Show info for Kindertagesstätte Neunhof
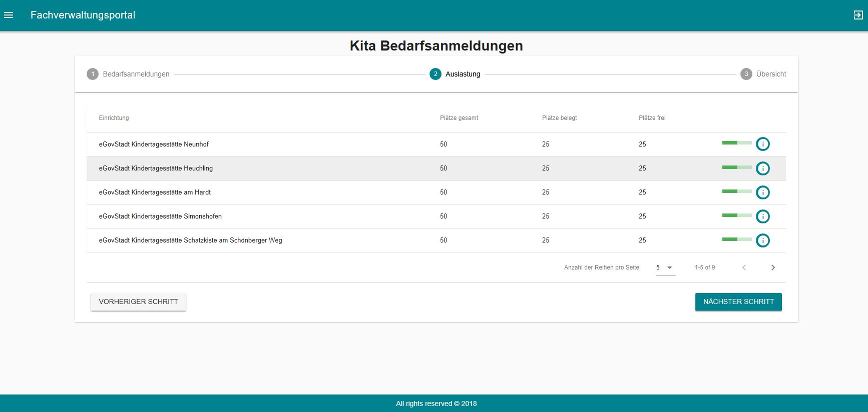 [x=762, y=144]
